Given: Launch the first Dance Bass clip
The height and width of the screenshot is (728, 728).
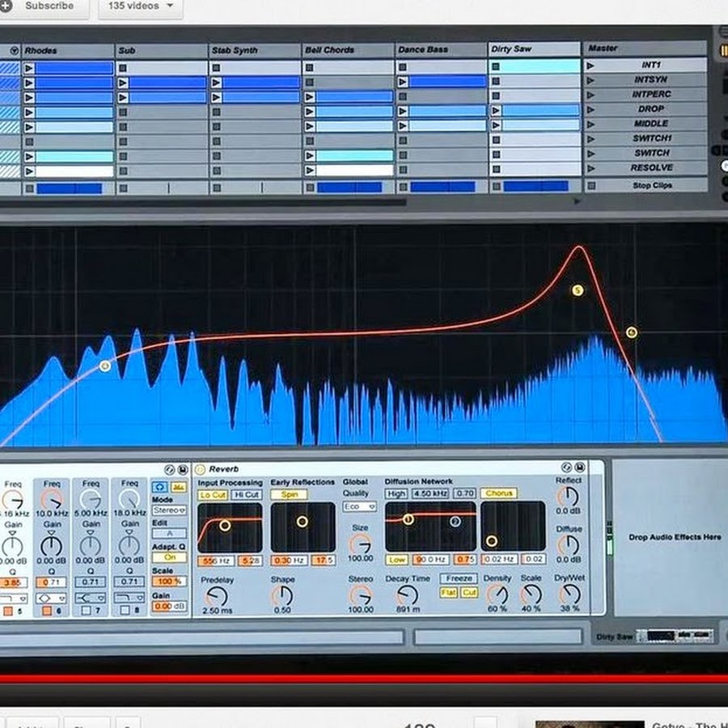Looking at the screenshot, I should (402, 82).
